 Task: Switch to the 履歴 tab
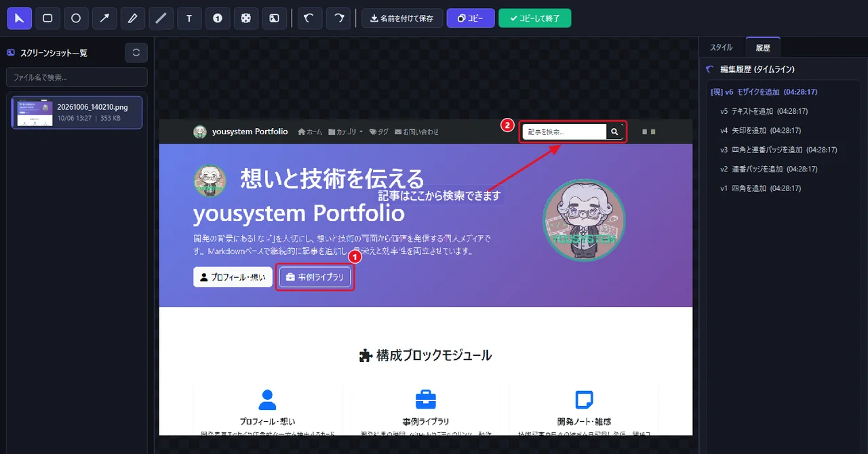click(x=763, y=47)
